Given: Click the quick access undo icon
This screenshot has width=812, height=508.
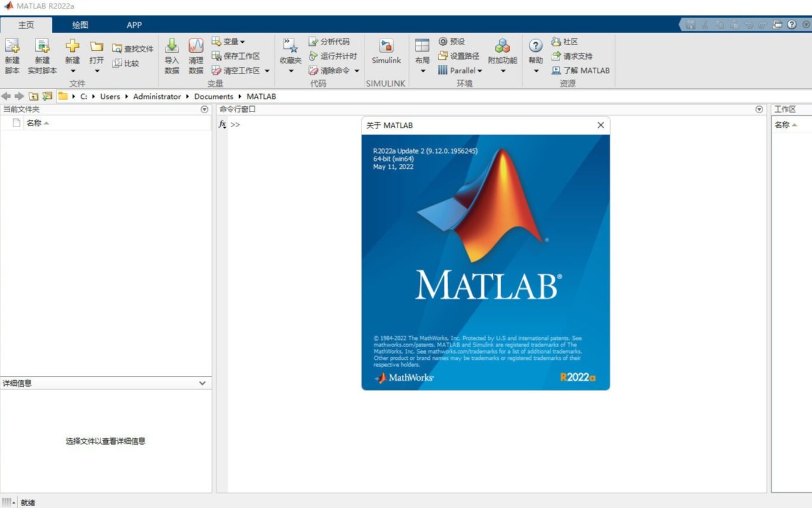Looking at the screenshot, I should coord(748,25).
